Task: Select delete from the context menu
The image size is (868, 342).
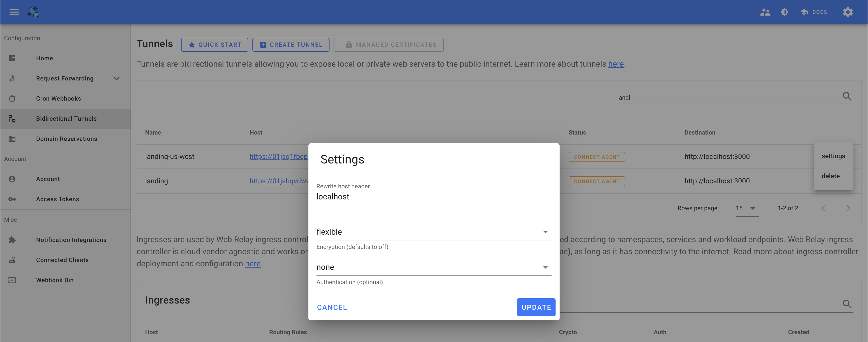Action: click(x=830, y=176)
